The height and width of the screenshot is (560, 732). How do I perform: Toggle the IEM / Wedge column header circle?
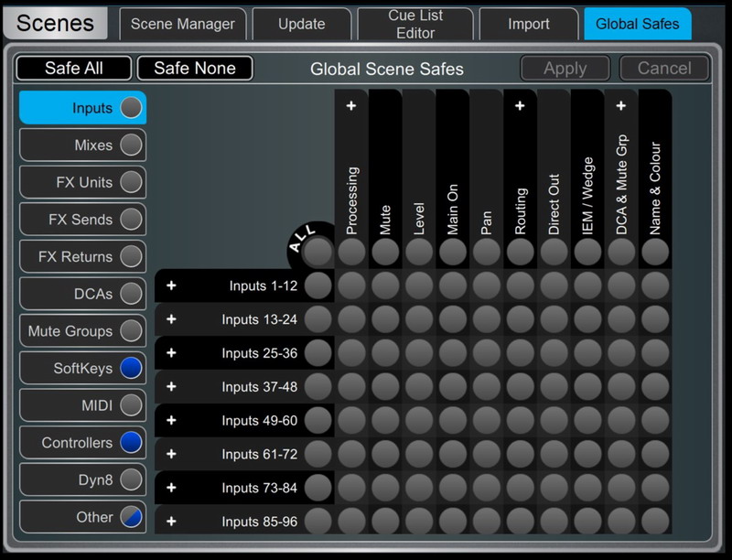coord(587,252)
